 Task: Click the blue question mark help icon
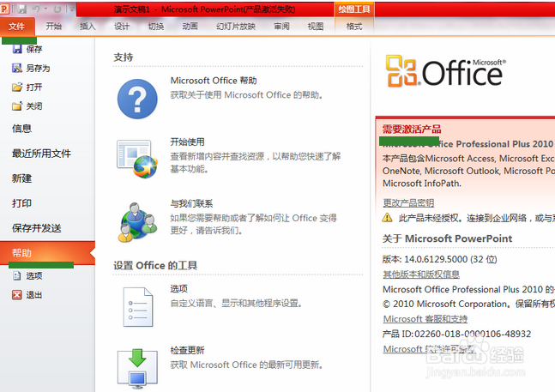(x=137, y=99)
